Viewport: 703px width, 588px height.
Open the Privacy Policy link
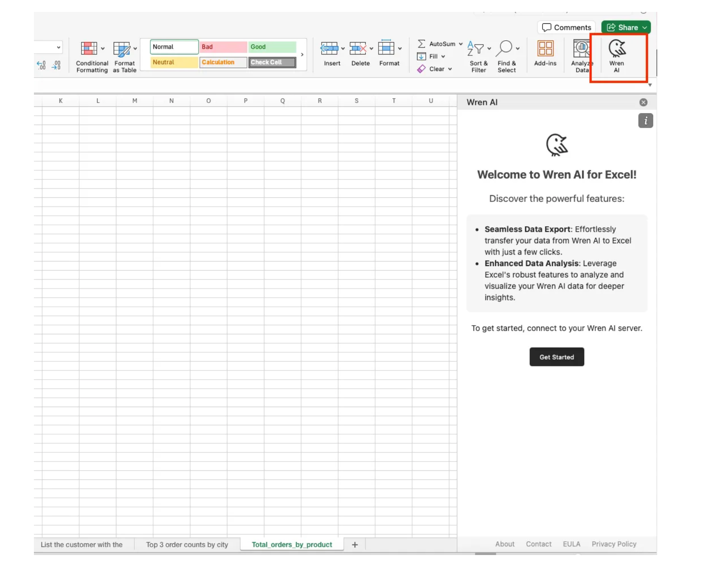pos(614,544)
